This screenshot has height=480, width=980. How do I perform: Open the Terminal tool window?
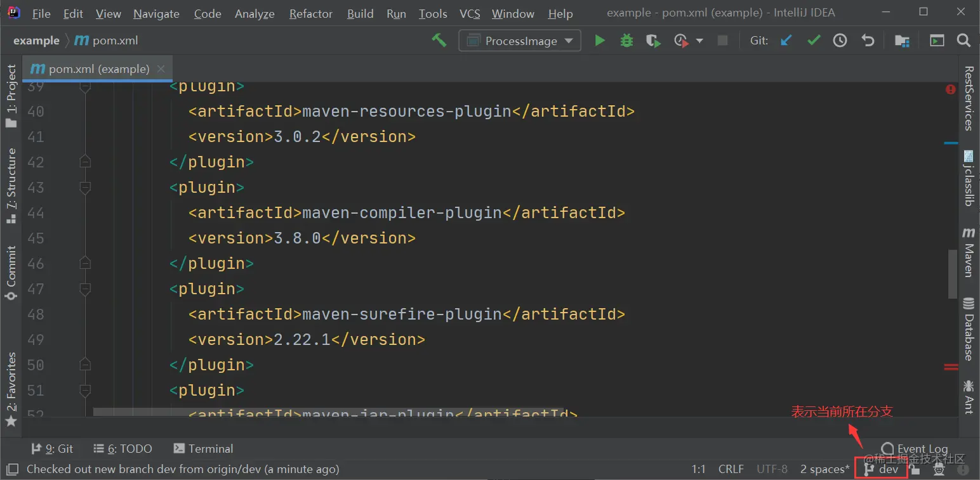click(203, 448)
